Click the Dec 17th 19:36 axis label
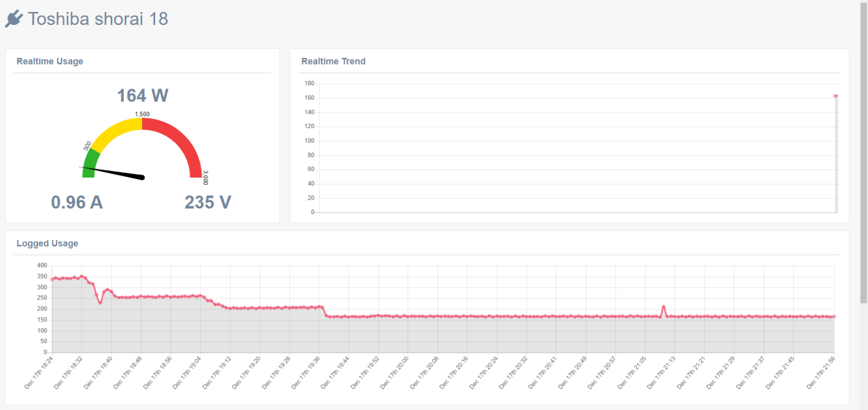This screenshot has height=410, width=868. click(305, 373)
